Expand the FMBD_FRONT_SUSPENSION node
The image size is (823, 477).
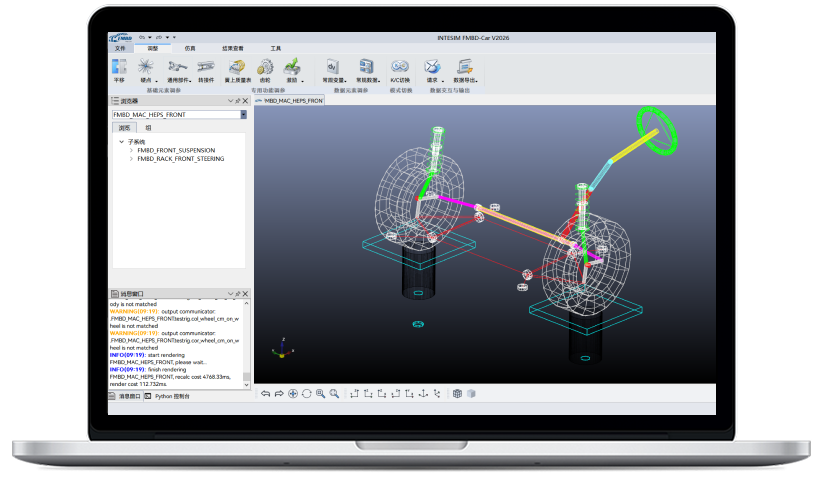pyautogui.click(x=131, y=150)
